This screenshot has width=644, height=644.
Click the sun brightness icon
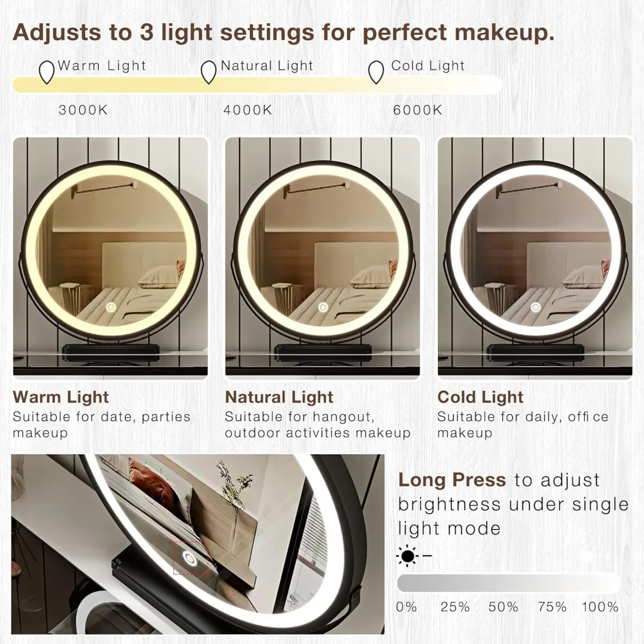408,556
